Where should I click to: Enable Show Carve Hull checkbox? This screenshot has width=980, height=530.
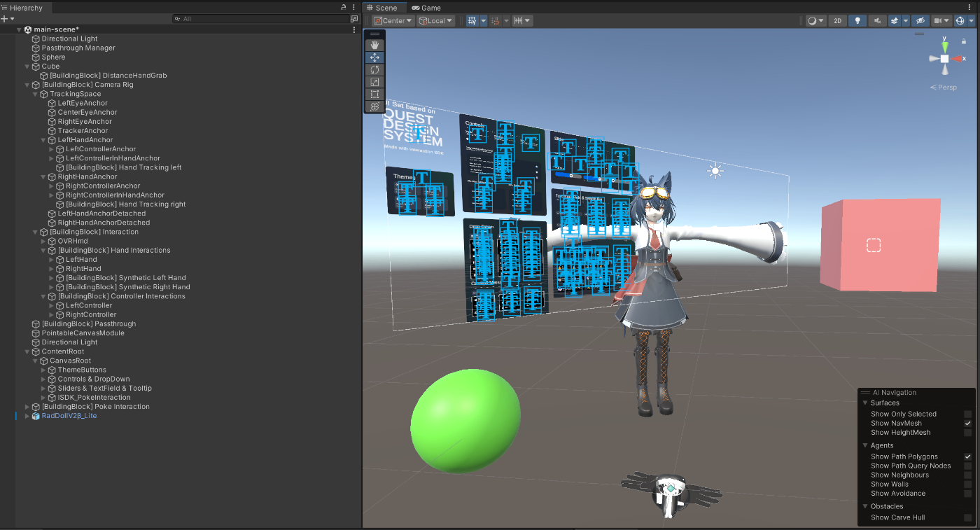[967, 517]
